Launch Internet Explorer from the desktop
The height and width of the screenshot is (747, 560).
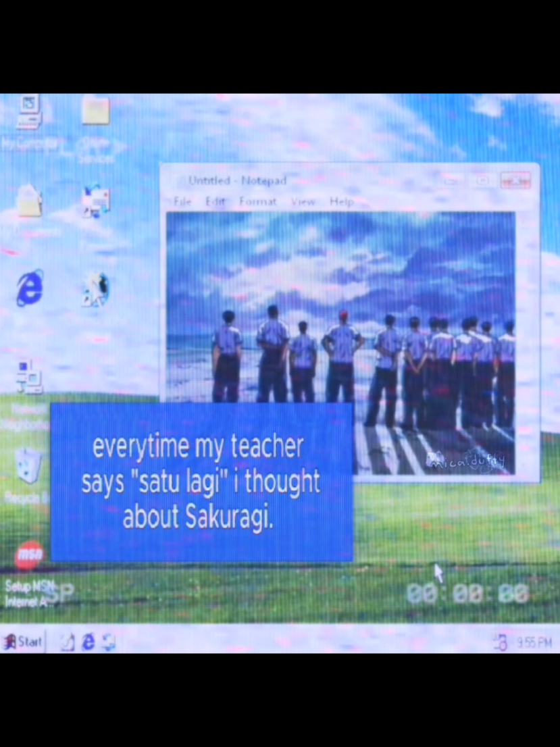(x=30, y=288)
